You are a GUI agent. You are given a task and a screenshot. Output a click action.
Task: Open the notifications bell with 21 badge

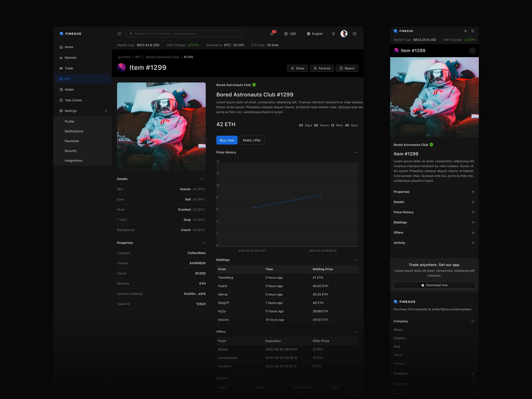click(272, 33)
